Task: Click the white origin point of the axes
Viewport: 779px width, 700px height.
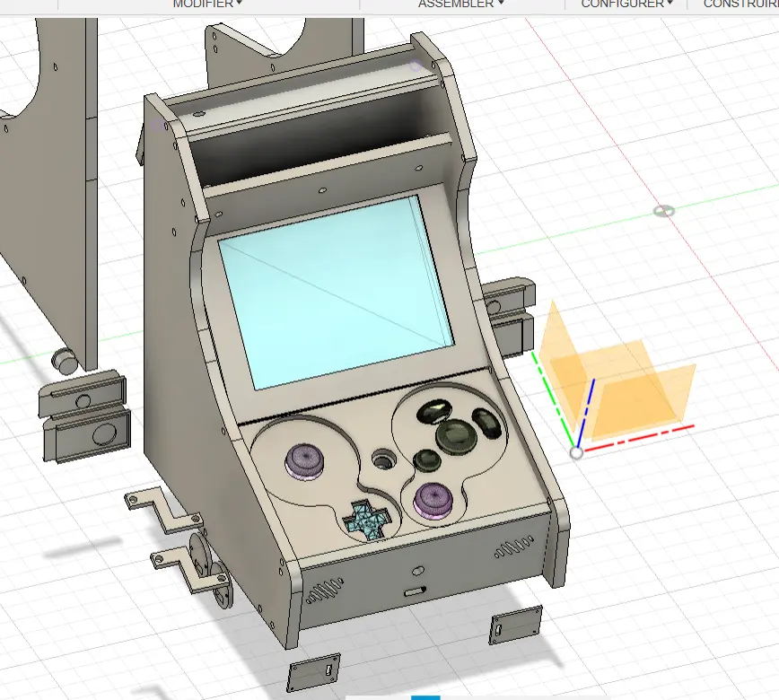Action: (576, 452)
